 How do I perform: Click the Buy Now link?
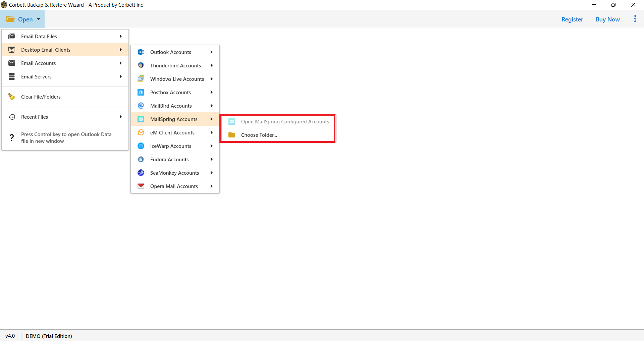(x=607, y=19)
